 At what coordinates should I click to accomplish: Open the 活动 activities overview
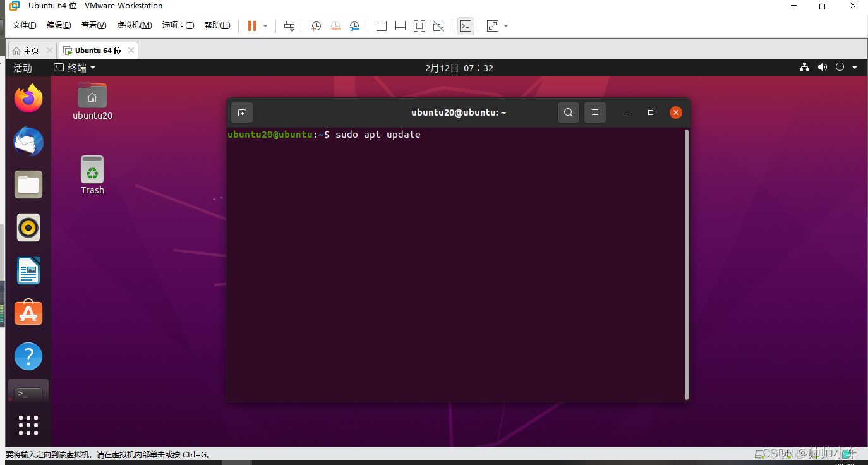(x=23, y=68)
